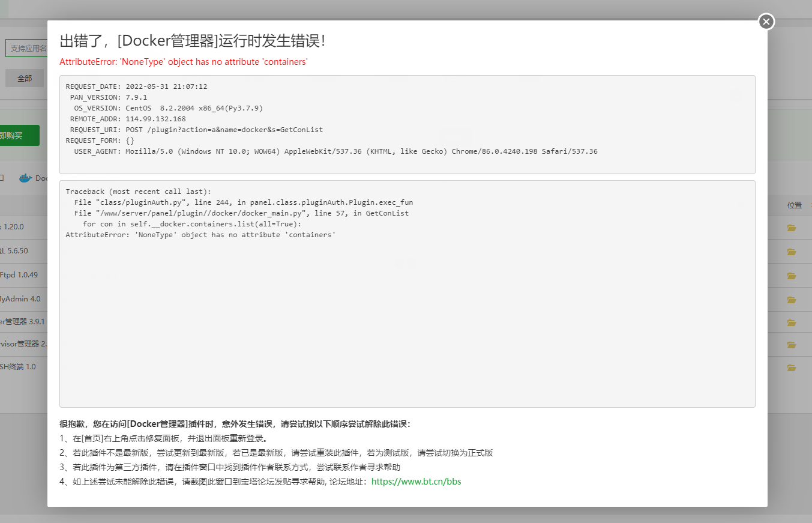
Task: Click step 2 about updating the plugin
Action: [276, 453]
